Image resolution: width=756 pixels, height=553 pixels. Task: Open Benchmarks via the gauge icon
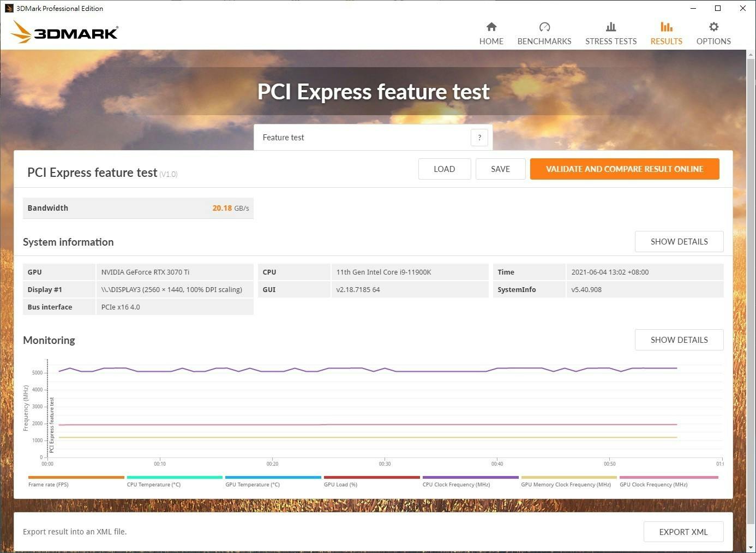click(544, 27)
